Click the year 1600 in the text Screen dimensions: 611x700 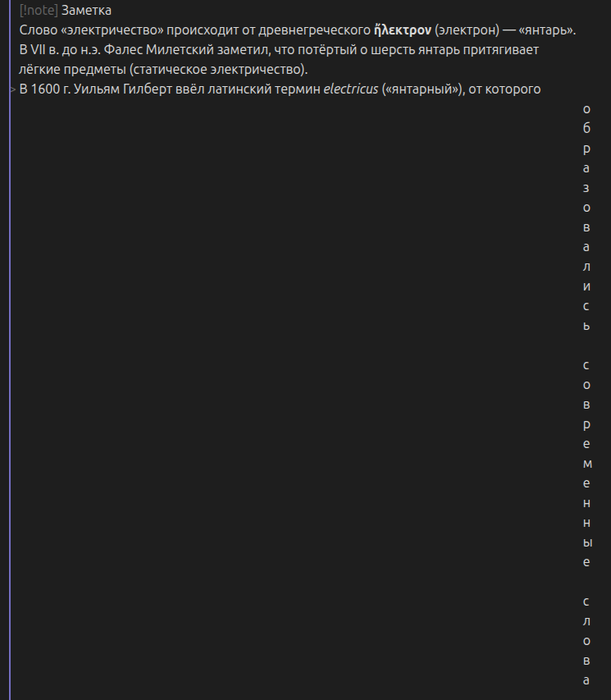tap(48, 89)
